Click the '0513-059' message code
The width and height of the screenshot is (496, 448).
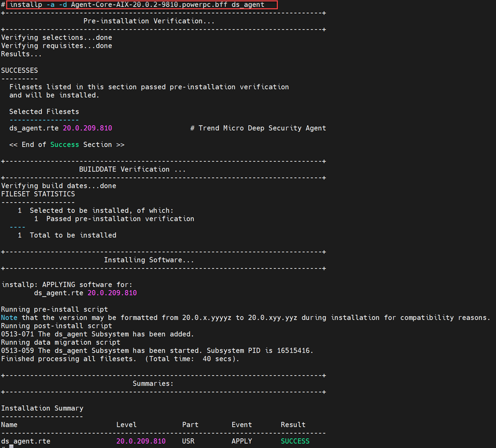tap(17, 350)
